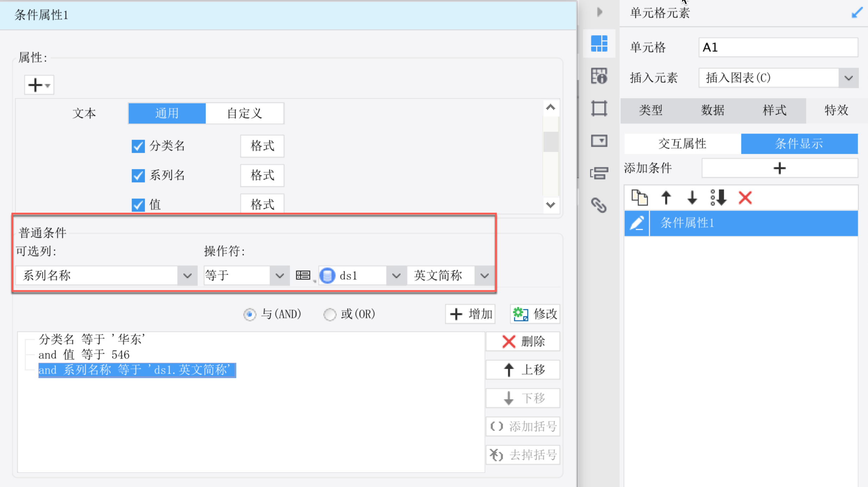Image resolution: width=868 pixels, height=487 pixels.
Task: Click the 单元格 A1 input field
Action: [x=778, y=47]
